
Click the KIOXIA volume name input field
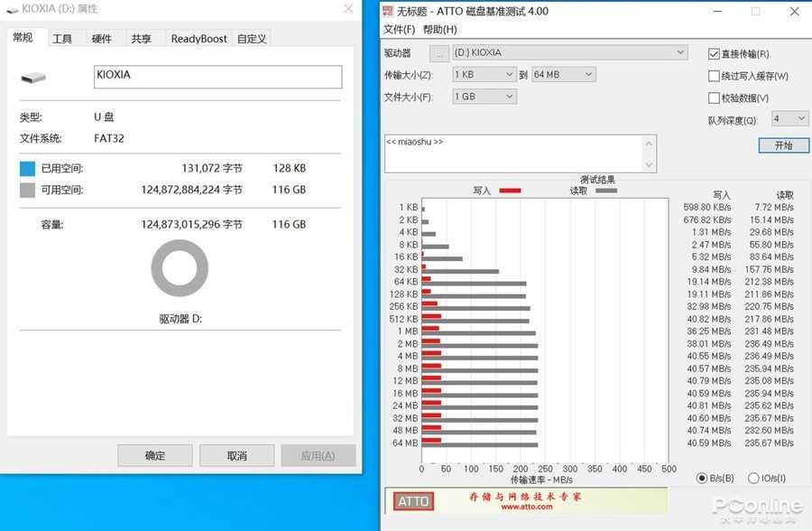coord(218,77)
